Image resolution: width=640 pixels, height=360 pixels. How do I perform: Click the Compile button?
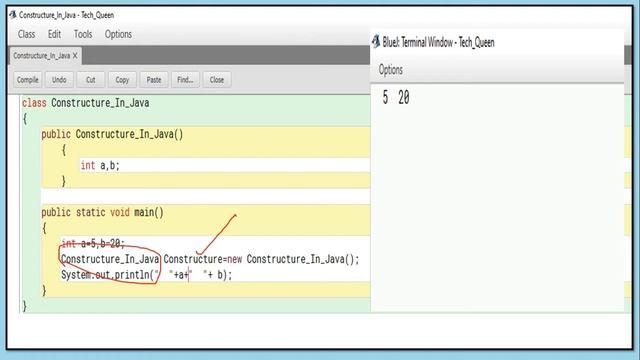28,80
